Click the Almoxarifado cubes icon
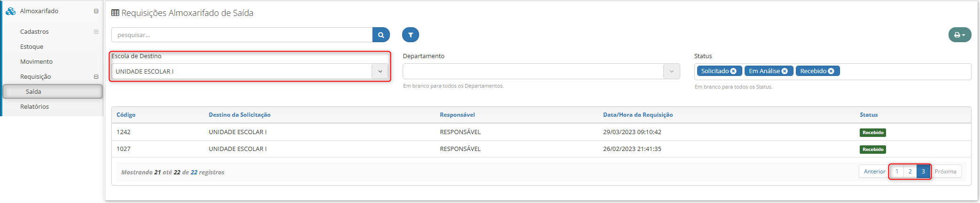 point(10,11)
